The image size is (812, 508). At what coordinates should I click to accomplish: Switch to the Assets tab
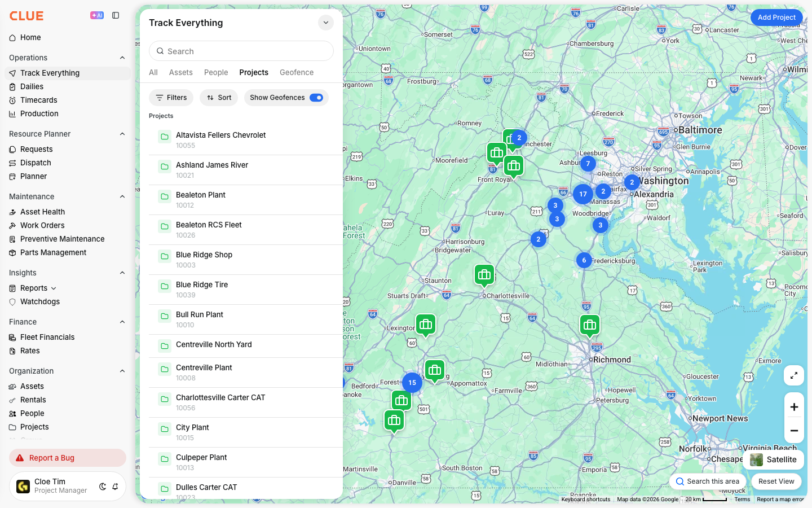click(x=181, y=72)
